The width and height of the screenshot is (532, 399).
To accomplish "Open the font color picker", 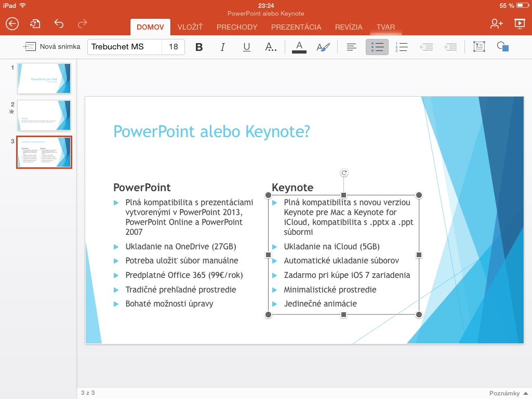I will (x=299, y=47).
